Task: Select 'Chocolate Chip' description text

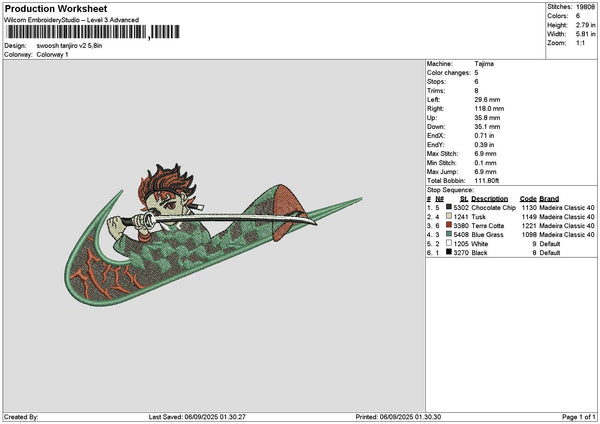Action: (x=494, y=207)
